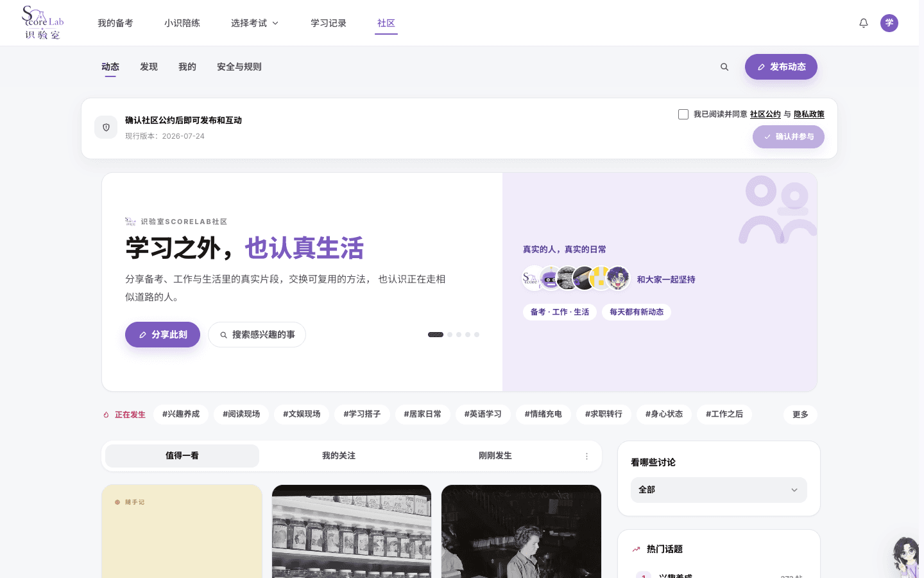Click the avatar group under 真实的人

[x=576, y=279]
